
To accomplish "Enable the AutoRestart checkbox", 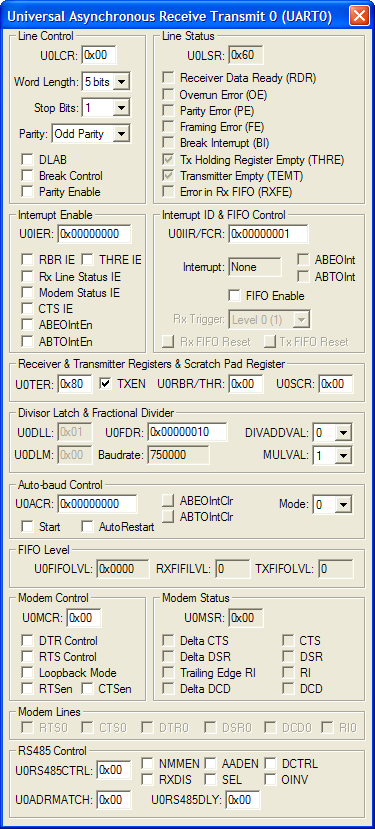I will (x=87, y=527).
